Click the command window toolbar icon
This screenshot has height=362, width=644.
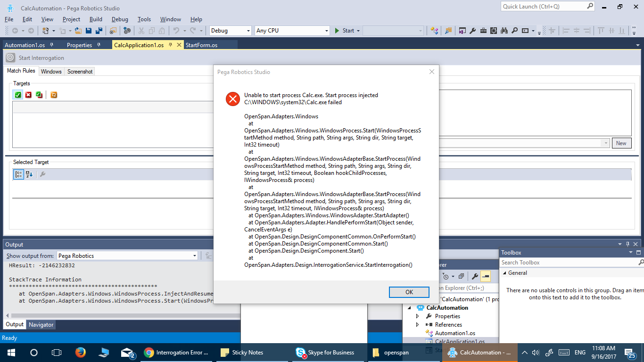coord(525,31)
